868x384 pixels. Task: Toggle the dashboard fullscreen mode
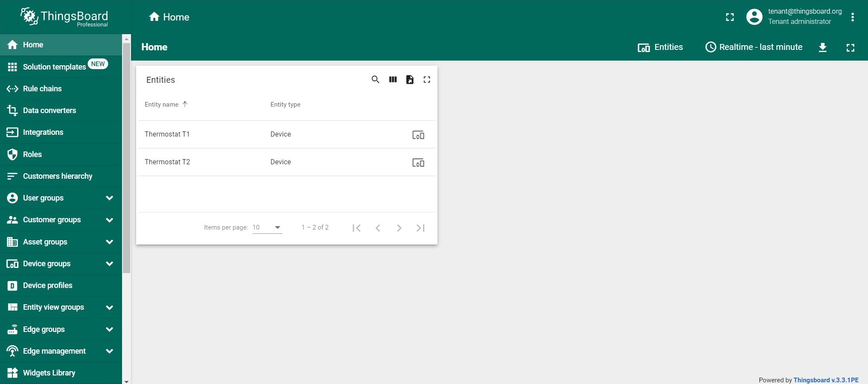tap(850, 48)
